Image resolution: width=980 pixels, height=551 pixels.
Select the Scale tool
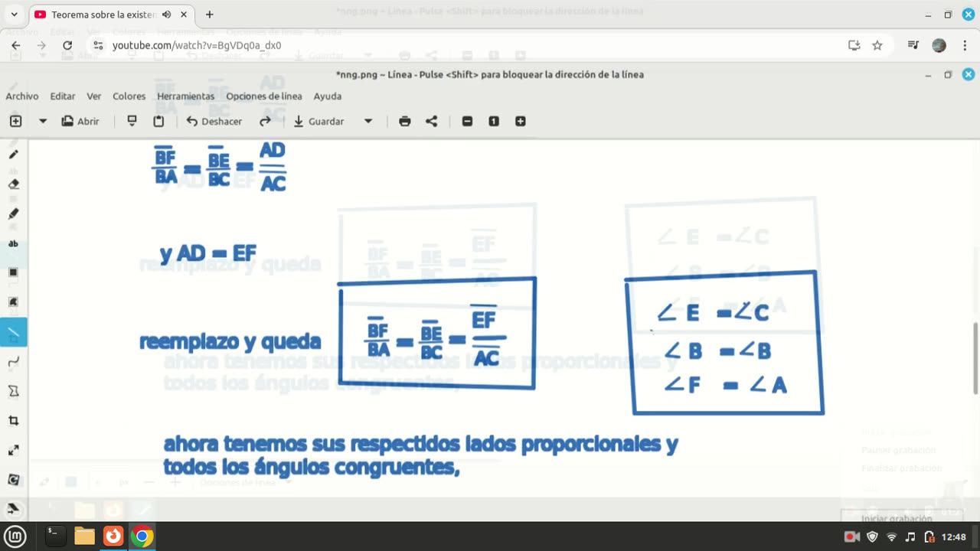[x=13, y=450]
